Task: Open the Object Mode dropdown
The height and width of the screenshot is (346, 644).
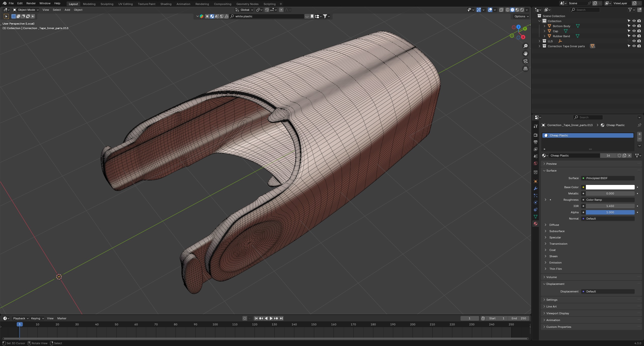Action: 26,10
